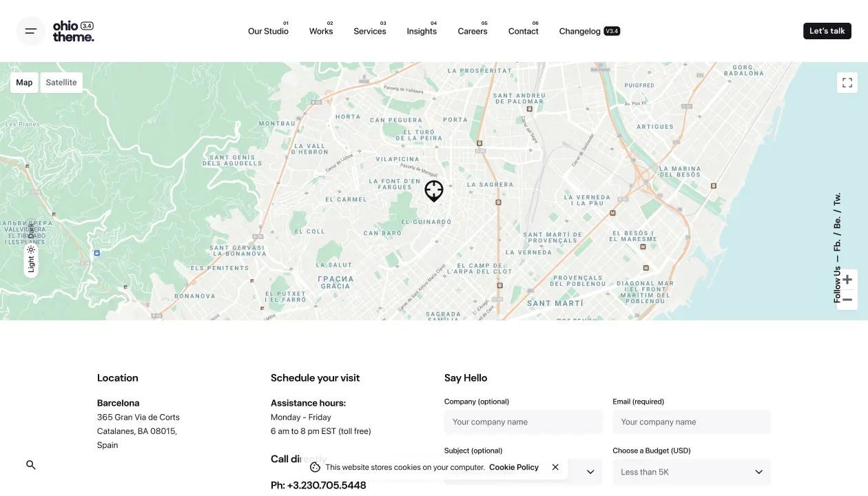Click the Company name input field
This screenshot has height=496, width=868.
(523, 422)
